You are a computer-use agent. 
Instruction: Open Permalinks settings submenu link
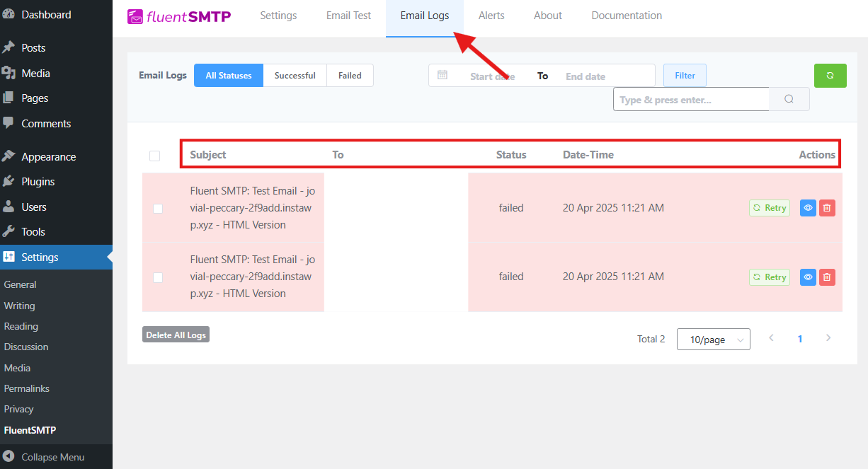(27, 388)
